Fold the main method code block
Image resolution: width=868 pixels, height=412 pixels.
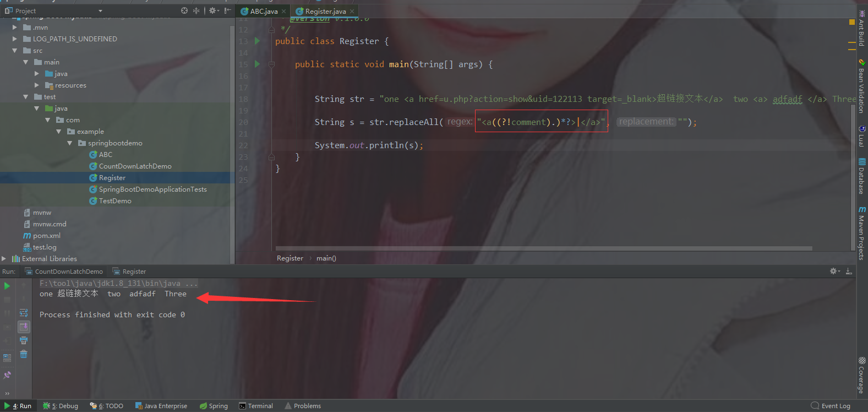click(271, 64)
